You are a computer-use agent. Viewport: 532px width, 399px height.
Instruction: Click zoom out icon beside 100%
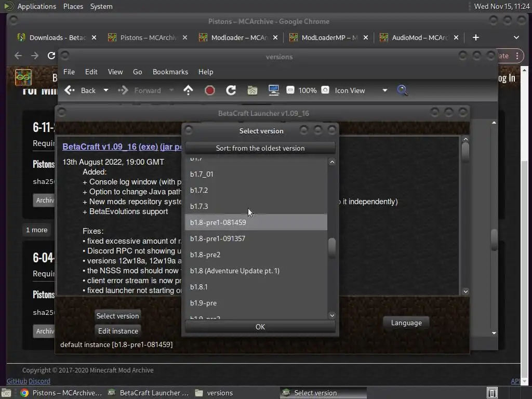click(x=290, y=90)
